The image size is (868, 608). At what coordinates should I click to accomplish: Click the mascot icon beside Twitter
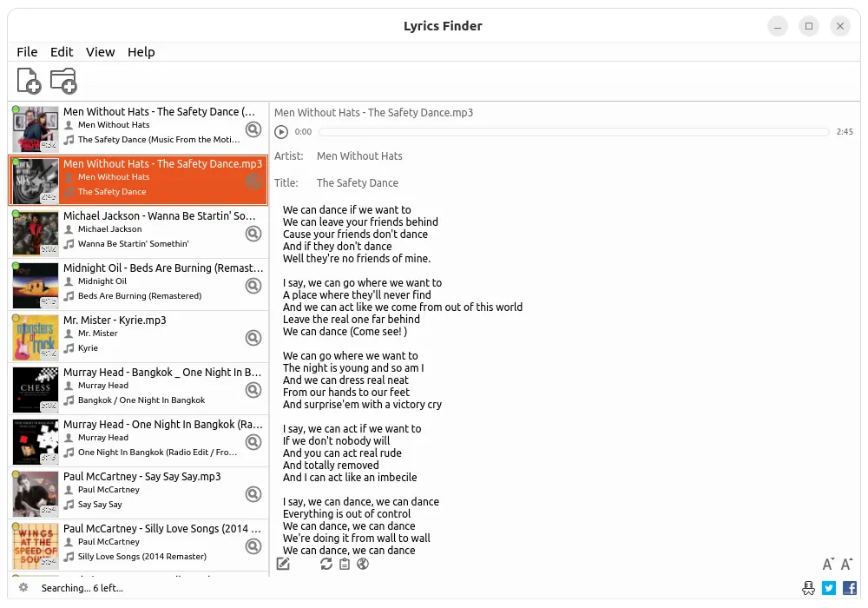point(808,587)
